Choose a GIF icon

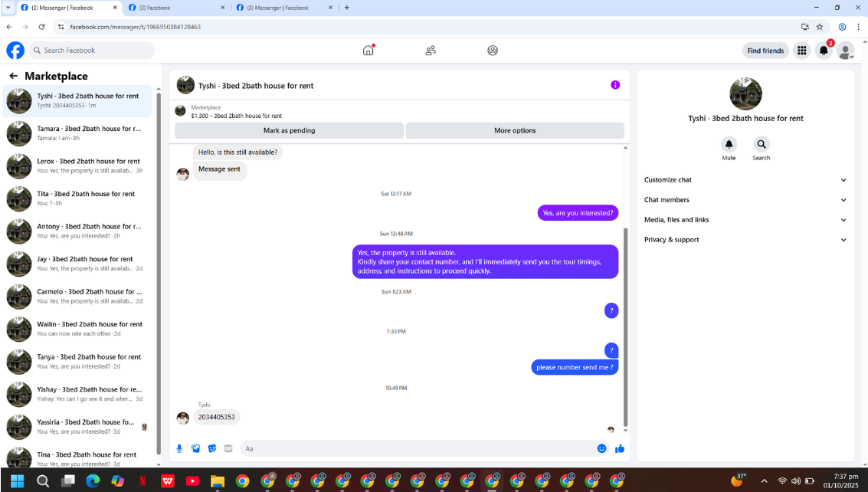pos(228,449)
